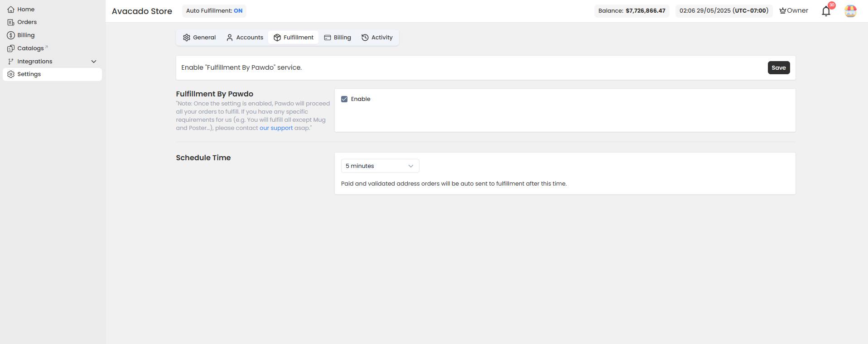Click the 'Schedule Time' heading
Viewport: 868px width, 344px height.
point(203,158)
